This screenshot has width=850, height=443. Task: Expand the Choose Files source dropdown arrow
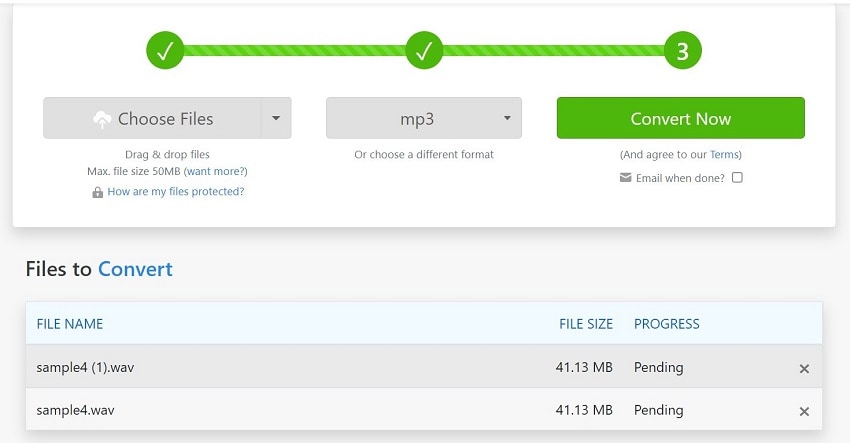(276, 118)
